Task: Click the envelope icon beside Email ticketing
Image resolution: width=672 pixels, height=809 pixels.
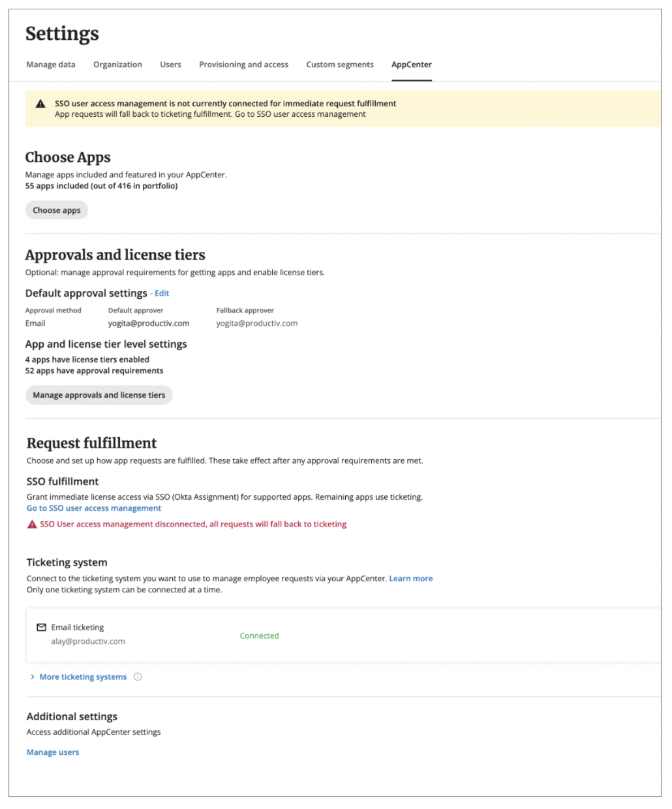Action: click(x=41, y=627)
